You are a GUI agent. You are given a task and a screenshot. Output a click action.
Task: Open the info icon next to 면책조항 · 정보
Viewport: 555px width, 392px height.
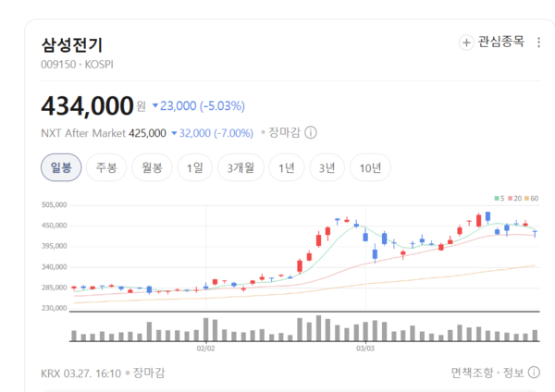(x=534, y=373)
